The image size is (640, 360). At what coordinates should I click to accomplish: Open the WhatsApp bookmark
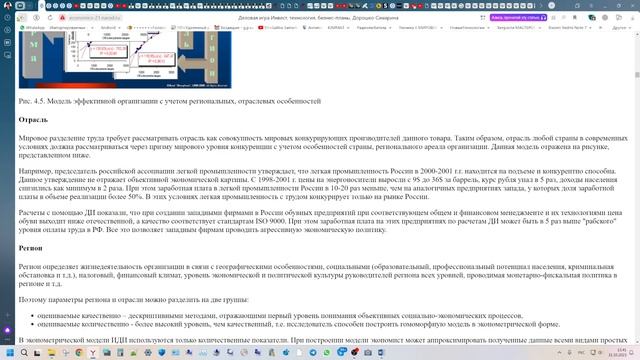point(32,28)
